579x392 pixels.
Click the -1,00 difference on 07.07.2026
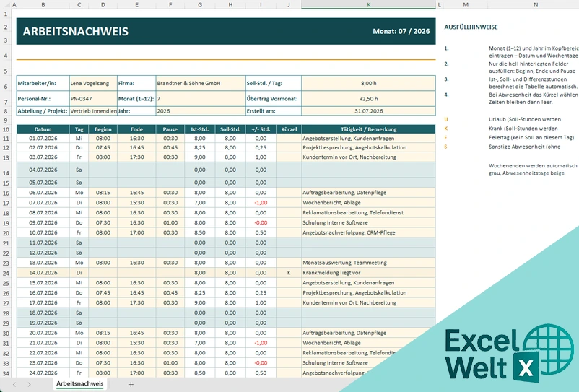click(x=261, y=203)
